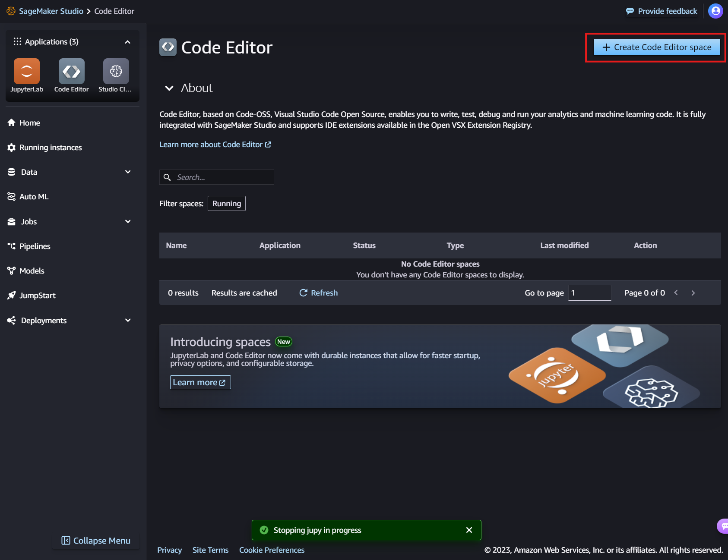Click the Running instances gear icon
This screenshot has height=560, width=728.
tap(12, 148)
